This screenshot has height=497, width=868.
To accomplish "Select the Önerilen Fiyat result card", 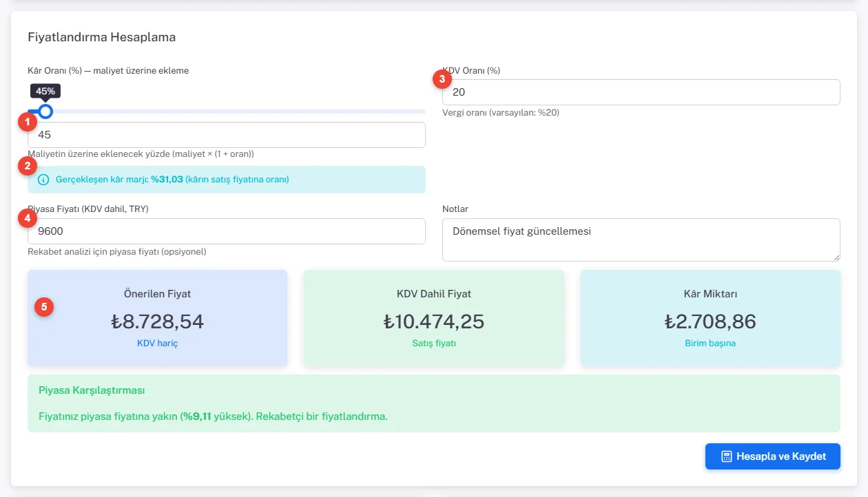I will click(158, 318).
